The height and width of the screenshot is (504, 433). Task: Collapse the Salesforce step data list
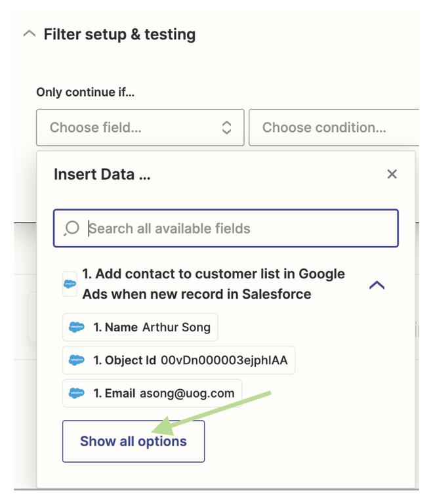point(377,285)
